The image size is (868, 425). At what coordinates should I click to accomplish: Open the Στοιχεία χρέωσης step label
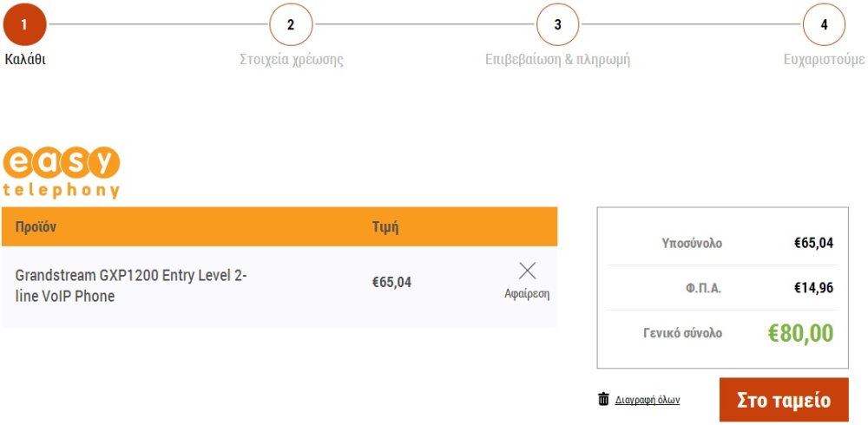(291, 60)
